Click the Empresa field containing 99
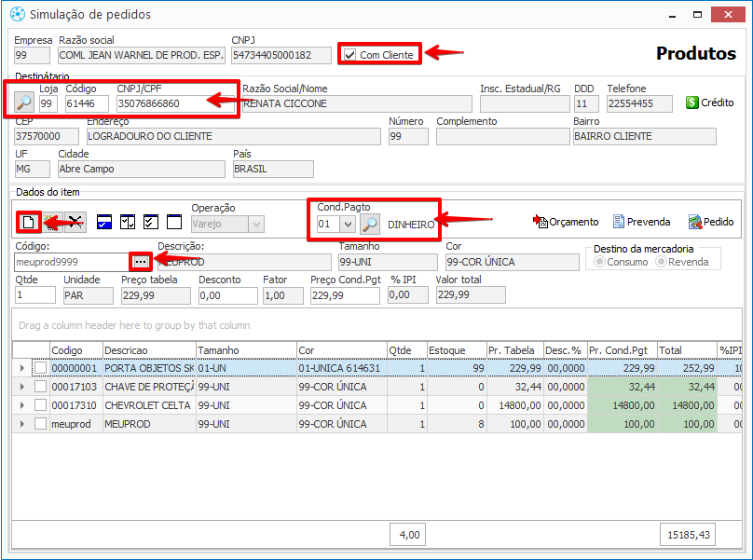Screen dimensions: 753x560 pos(32,55)
